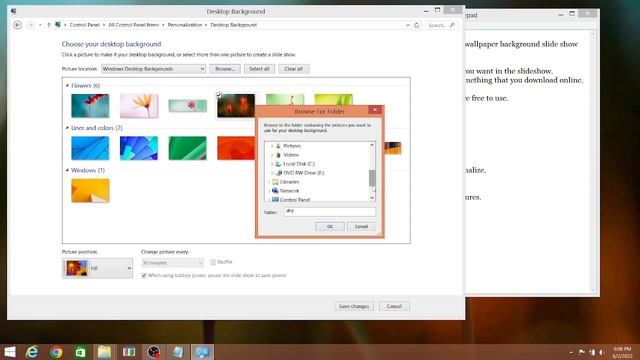
Task: Select the red flower on teal wallpaper
Action: point(90,106)
